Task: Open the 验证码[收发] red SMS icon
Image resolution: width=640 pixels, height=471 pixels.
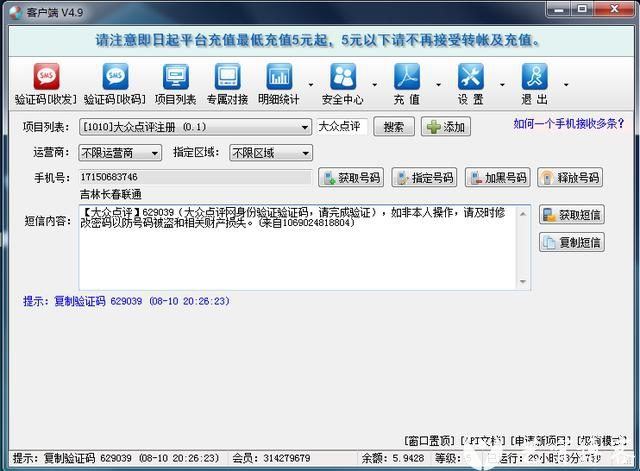Action: pos(46,77)
